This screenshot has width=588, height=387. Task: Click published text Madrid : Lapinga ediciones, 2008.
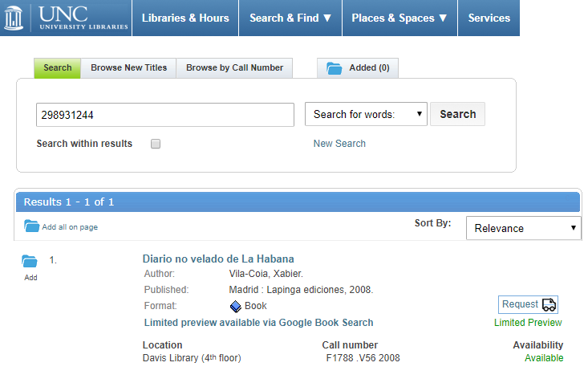point(301,290)
